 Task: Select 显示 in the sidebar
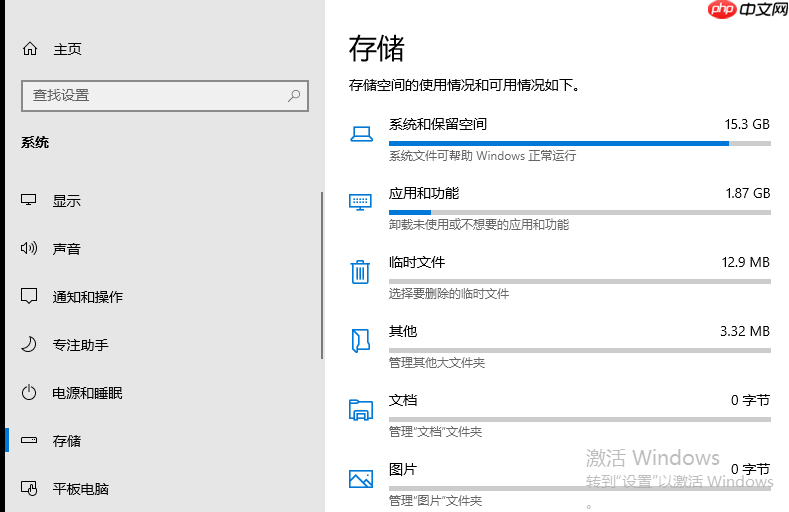67,201
